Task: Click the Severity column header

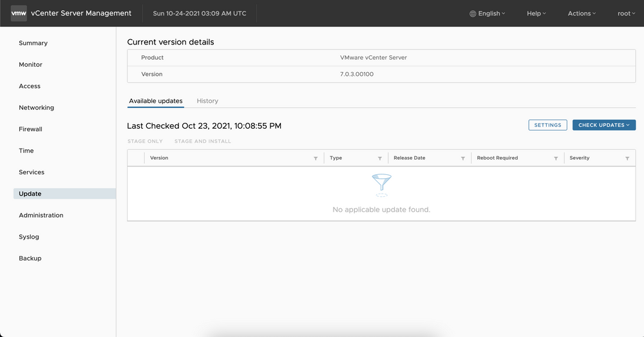Action: pyautogui.click(x=580, y=158)
